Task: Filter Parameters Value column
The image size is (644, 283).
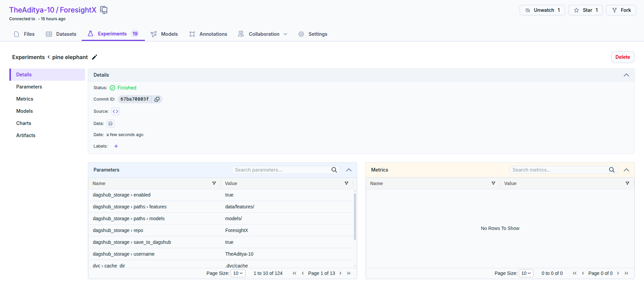Action: click(346, 183)
